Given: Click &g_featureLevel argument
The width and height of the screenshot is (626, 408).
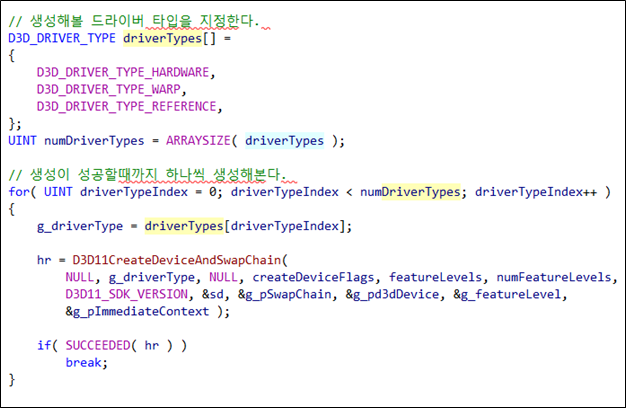Looking at the screenshot, I should (x=507, y=295).
